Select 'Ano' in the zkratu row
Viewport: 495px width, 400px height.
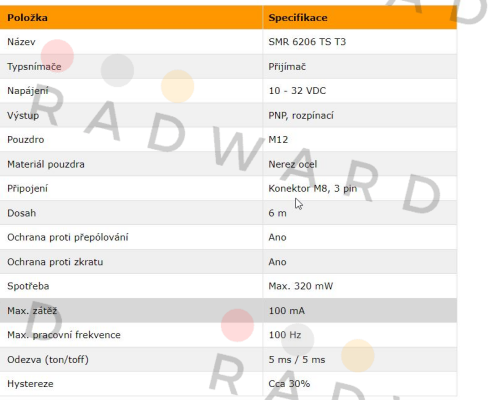click(x=277, y=262)
